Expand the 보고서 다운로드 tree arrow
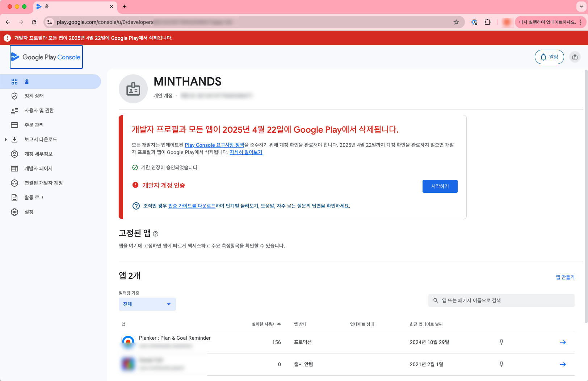Viewport: 588px width, 381px height. coord(6,140)
